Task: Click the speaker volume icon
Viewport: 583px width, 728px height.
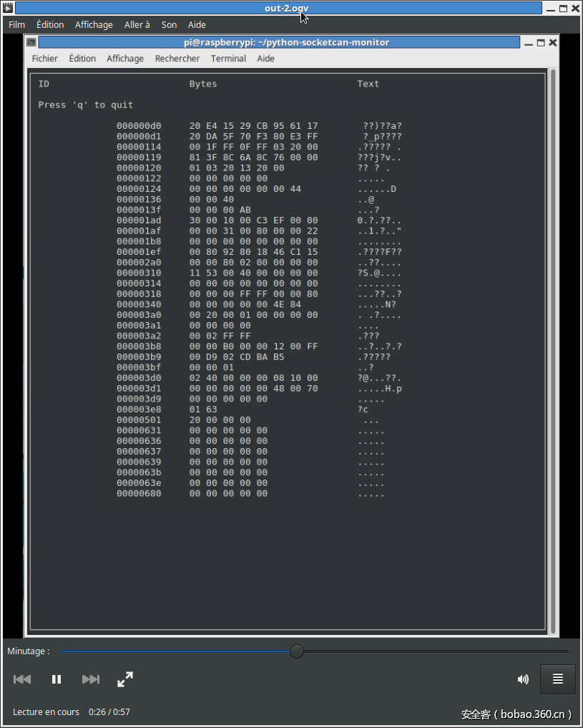Action: 523,679
